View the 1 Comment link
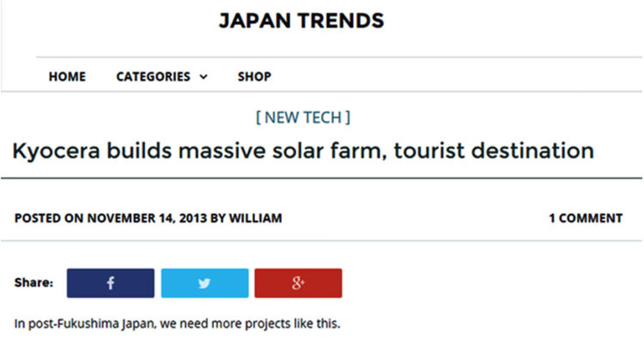This screenshot has height=339, width=644. [x=586, y=218]
